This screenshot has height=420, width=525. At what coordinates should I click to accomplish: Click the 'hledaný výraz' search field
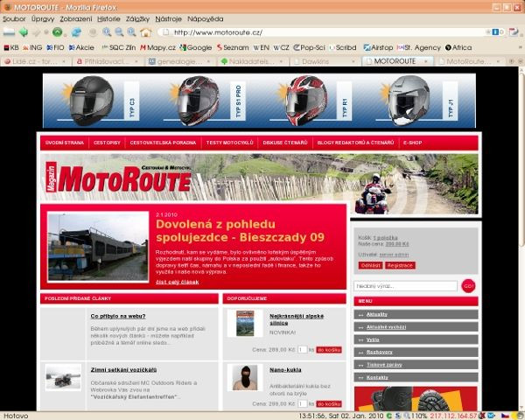tap(406, 285)
